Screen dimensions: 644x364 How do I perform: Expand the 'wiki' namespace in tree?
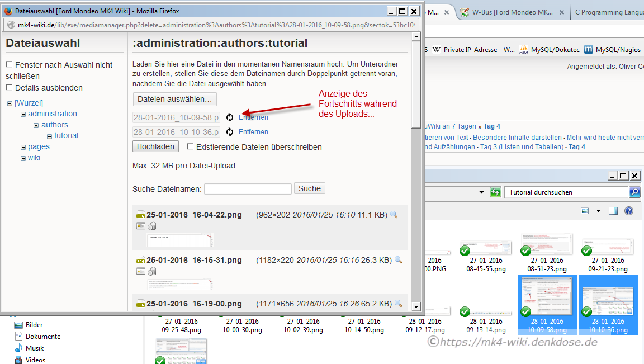[23, 158]
